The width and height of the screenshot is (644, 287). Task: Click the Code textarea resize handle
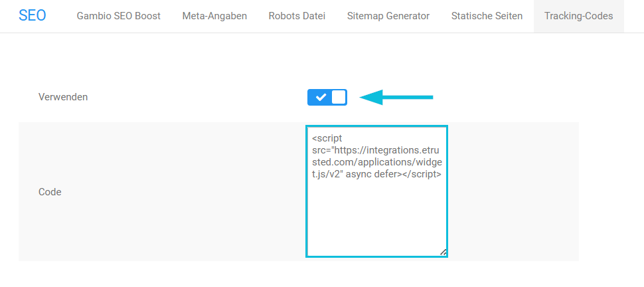point(443,252)
